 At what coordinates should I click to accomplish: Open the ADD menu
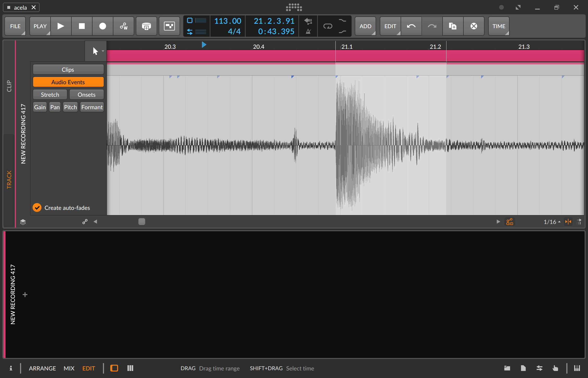[x=365, y=26]
